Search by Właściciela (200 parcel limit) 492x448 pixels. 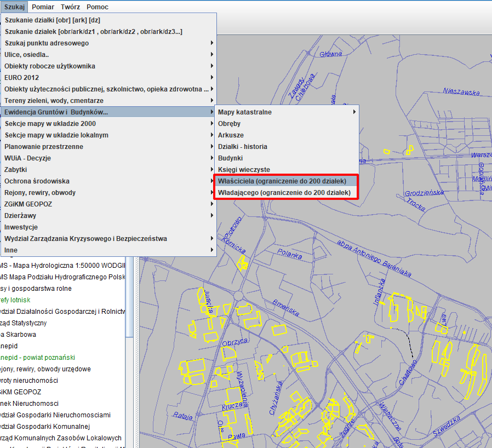(282, 181)
